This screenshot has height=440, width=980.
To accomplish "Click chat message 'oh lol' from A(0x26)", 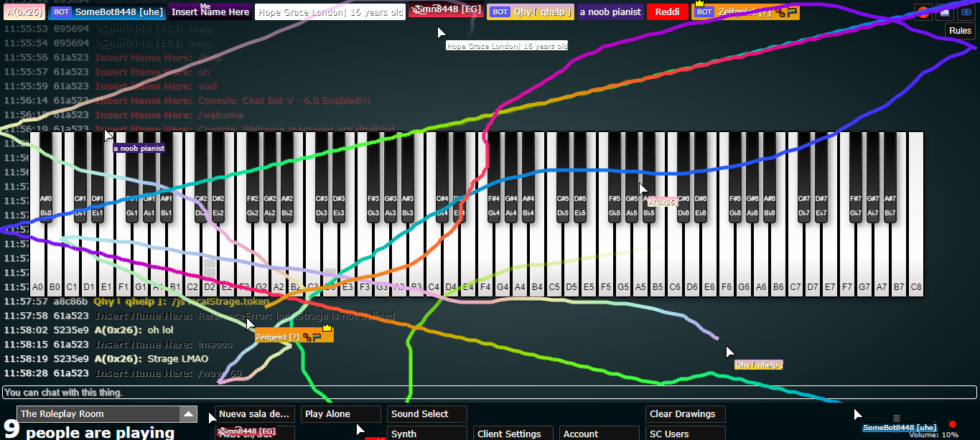I will click(160, 330).
